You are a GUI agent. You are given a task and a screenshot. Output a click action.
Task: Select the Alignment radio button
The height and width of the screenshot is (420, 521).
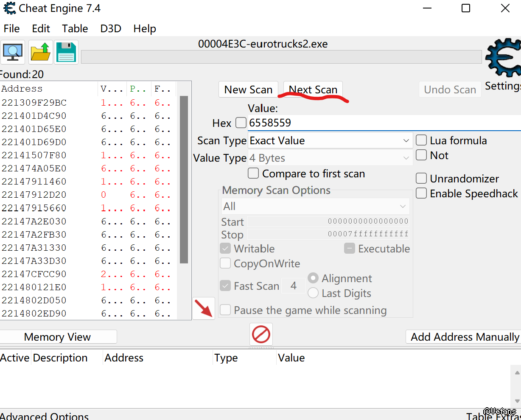(313, 278)
